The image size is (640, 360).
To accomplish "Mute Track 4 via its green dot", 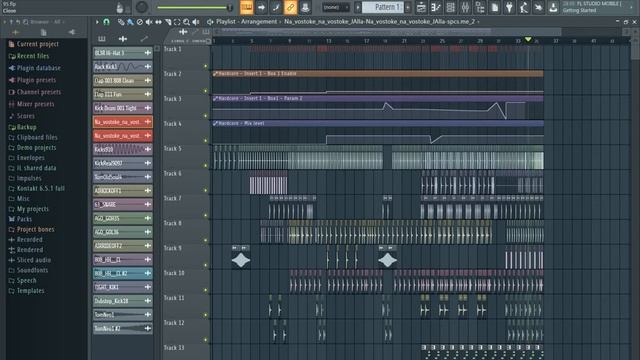I will tap(206, 141).
